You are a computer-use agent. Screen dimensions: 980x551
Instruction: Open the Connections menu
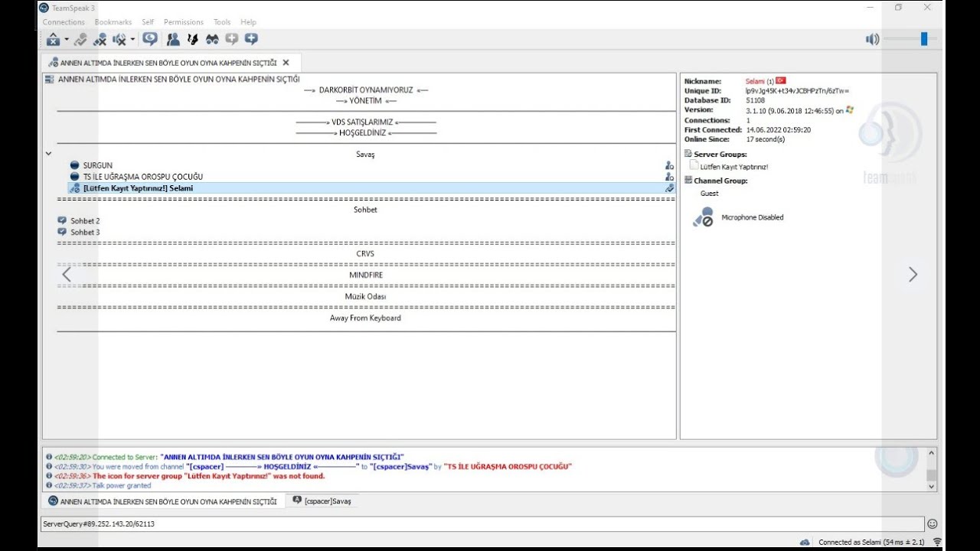coord(64,22)
